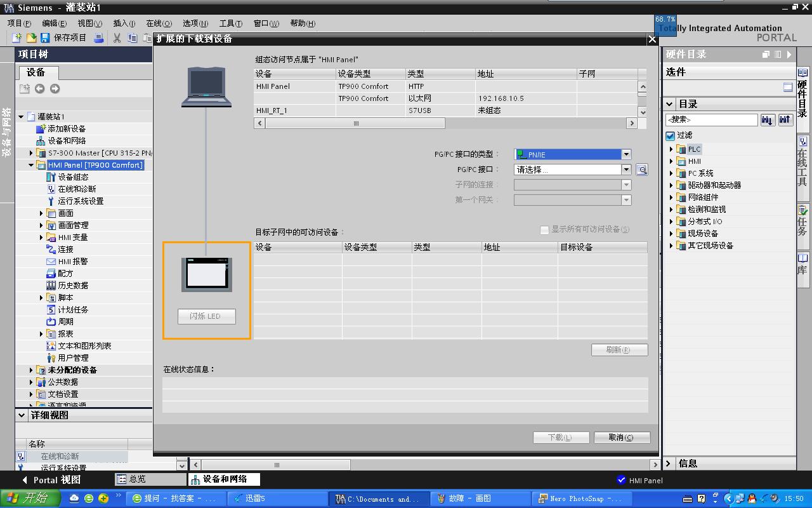Expand 分布式 I/O catalog folder

[671, 222]
